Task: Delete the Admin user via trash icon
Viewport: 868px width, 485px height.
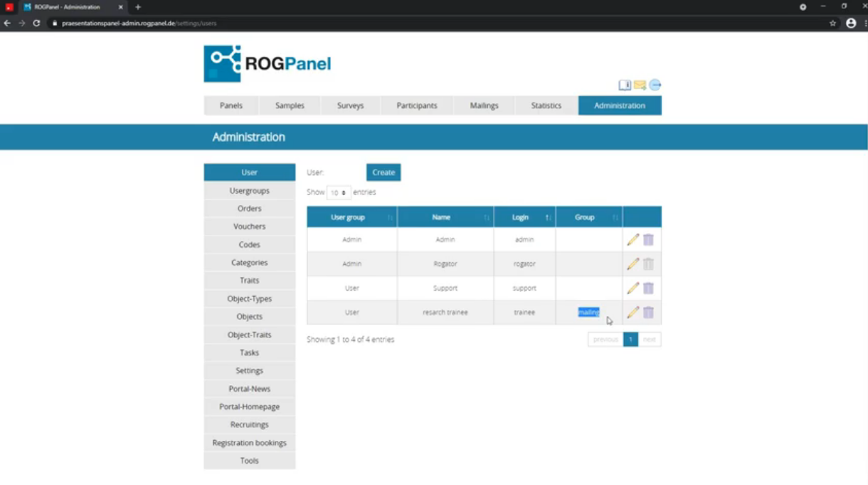Action: (x=648, y=240)
